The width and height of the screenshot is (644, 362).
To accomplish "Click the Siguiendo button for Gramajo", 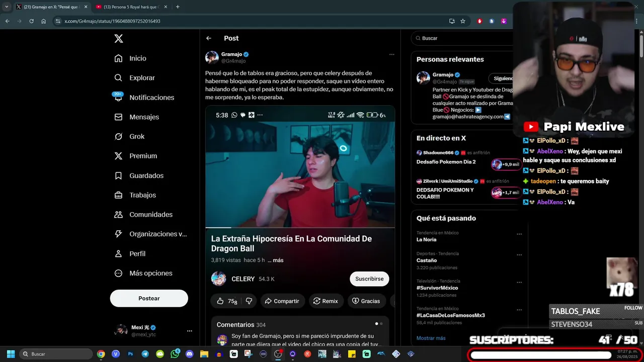I will coord(502,78).
